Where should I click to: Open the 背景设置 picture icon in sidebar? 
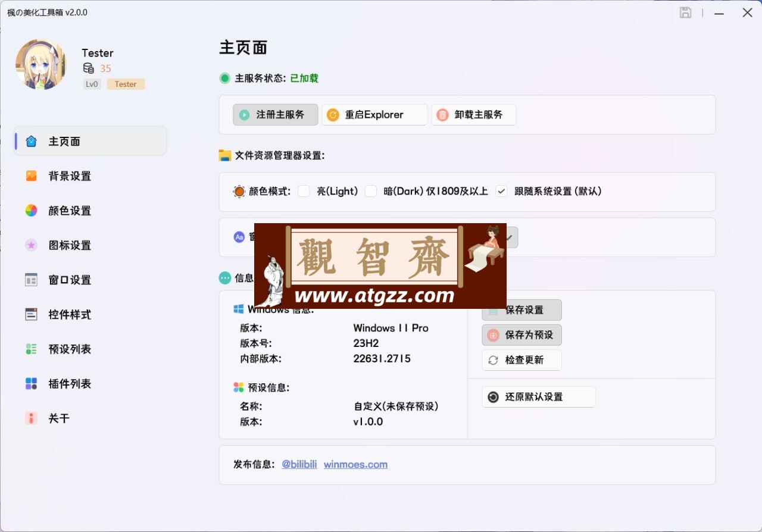coord(31,176)
